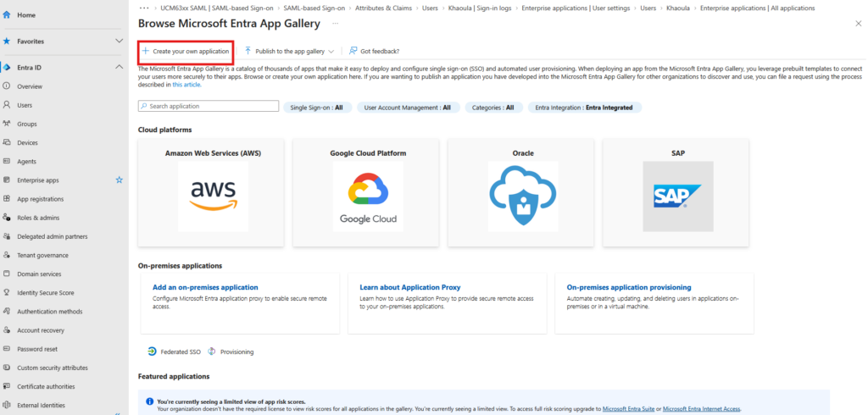The image size is (868, 415).
Task: Open the Microsoft Entra Suite link
Action: (x=628, y=409)
